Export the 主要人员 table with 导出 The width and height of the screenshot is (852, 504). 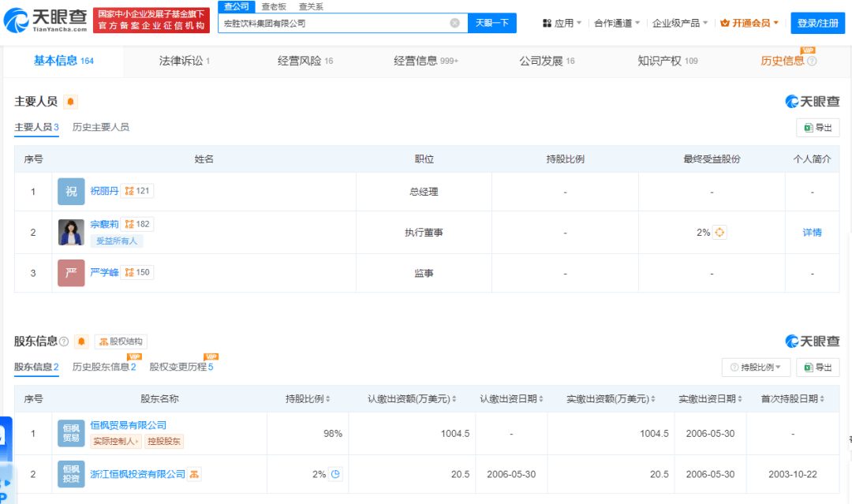click(x=818, y=128)
